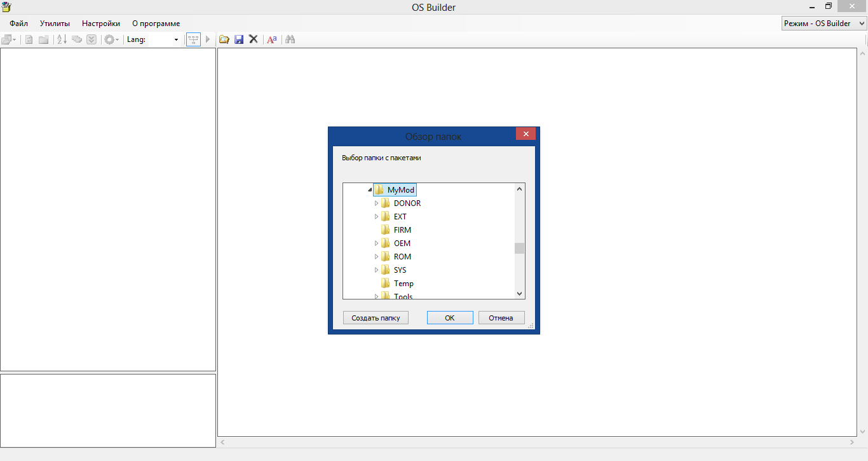Click the gear settings toolbar icon
The width and height of the screenshot is (868, 461).
(109, 39)
